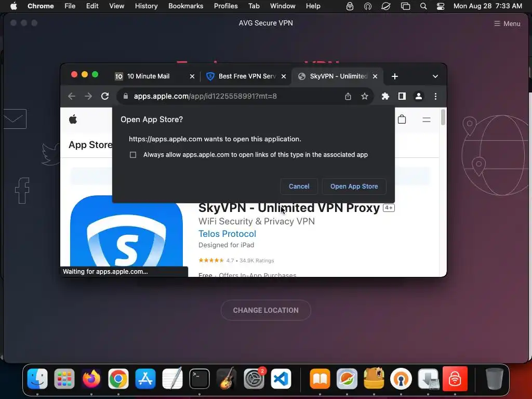
Task: View site info via lock icon
Action: point(126,96)
